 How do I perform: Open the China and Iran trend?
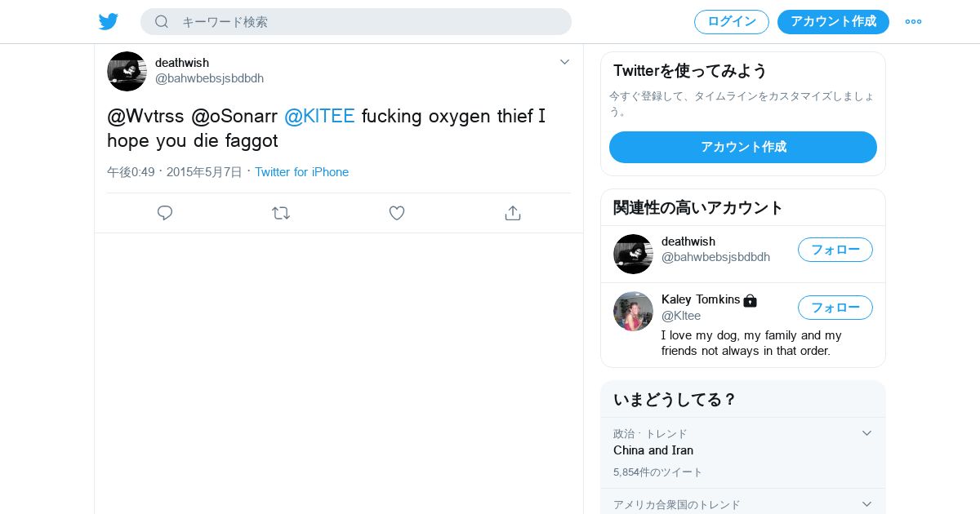[x=653, y=450]
